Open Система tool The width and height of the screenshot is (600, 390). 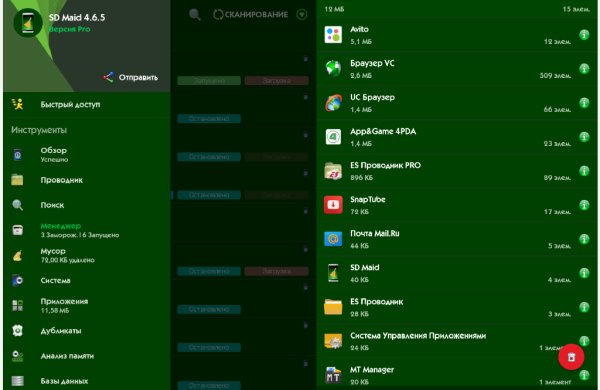(86, 281)
